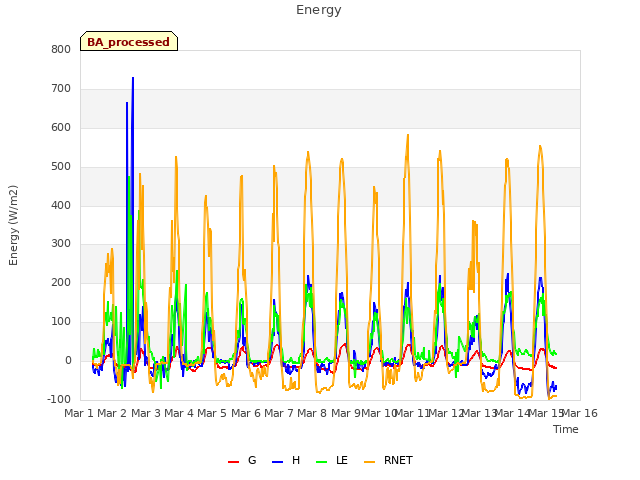
Task: Click the Mar 16 x-axis tick label
Action: click(x=580, y=413)
